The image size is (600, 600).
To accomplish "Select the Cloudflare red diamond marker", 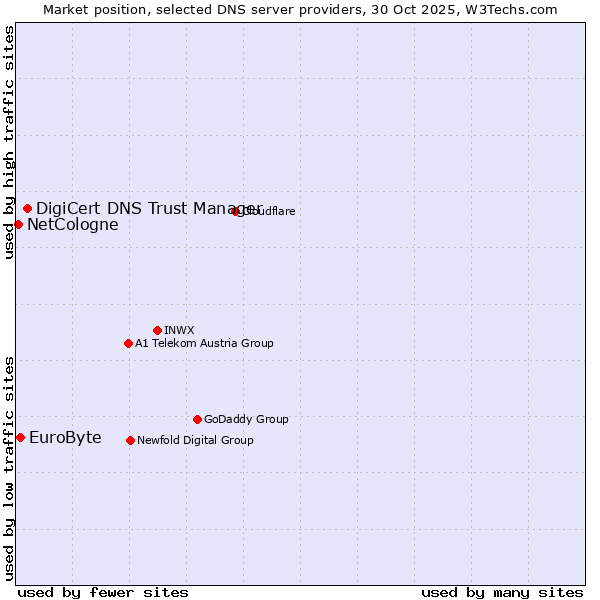I will [236, 211].
